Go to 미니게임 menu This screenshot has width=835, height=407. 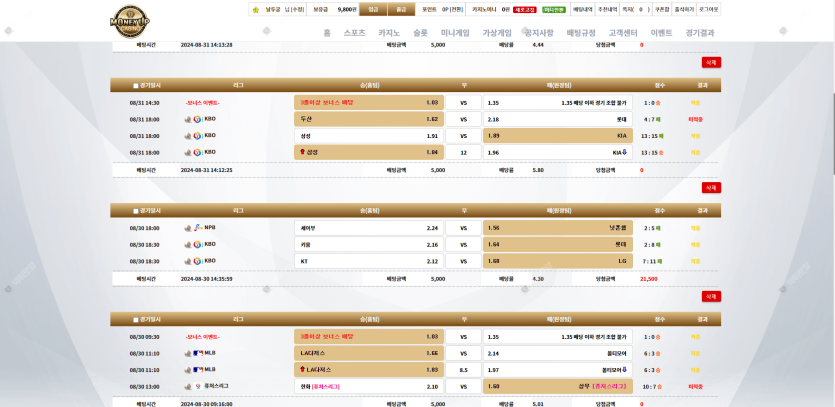click(455, 32)
